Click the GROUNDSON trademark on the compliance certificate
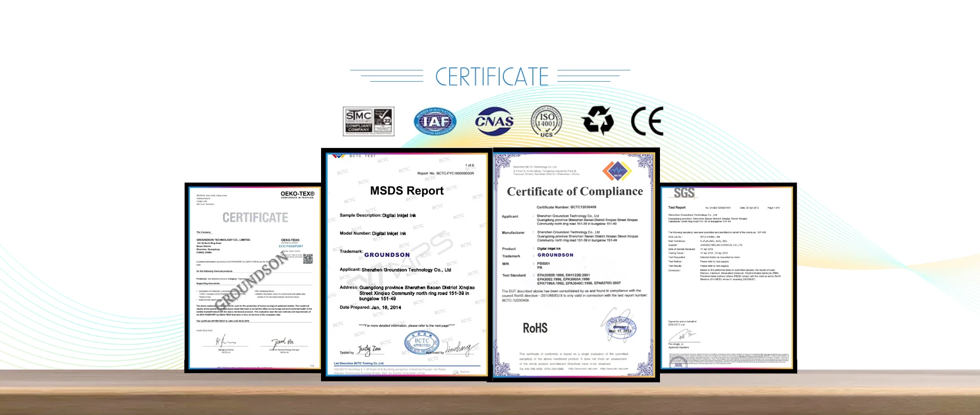The width and height of the screenshot is (980, 415). click(x=555, y=255)
